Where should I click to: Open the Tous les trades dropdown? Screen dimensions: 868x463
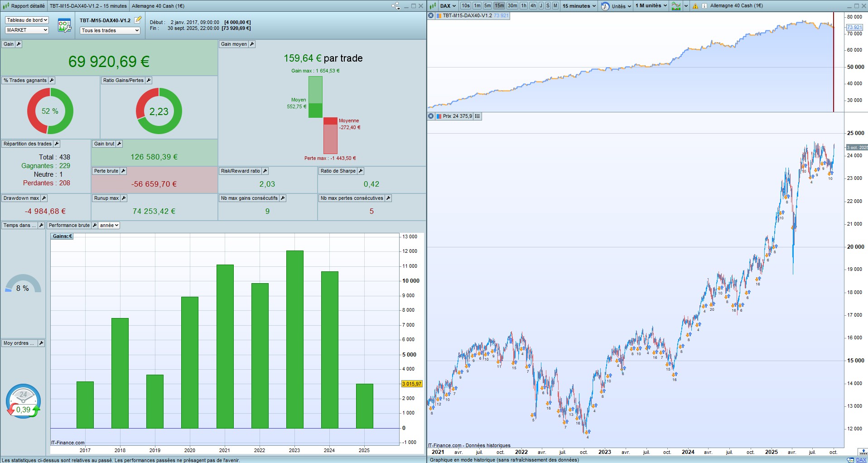click(x=110, y=30)
